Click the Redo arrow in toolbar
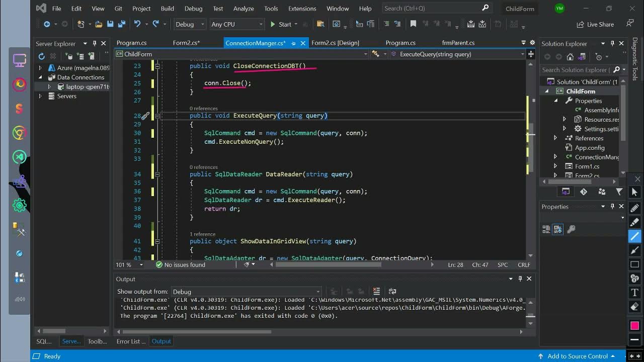Viewport: 644px width, 362px height. point(155,24)
